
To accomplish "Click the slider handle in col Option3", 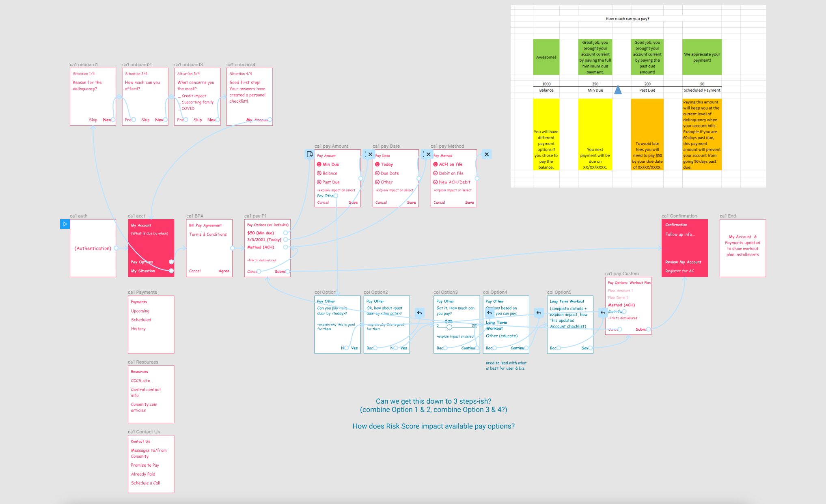I will tap(449, 327).
